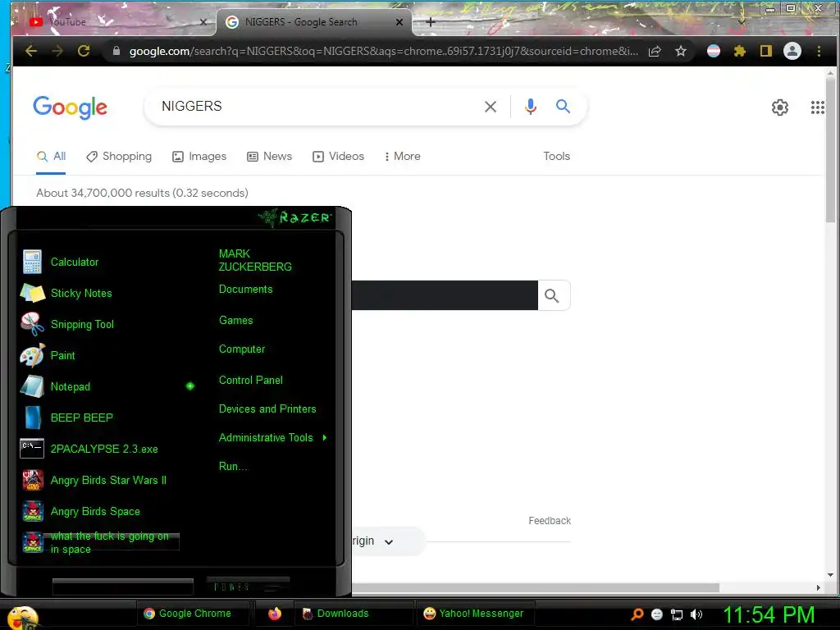840x630 pixels.
Task: Submit search using the blue magnifier icon
Action: (x=563, y=106)
